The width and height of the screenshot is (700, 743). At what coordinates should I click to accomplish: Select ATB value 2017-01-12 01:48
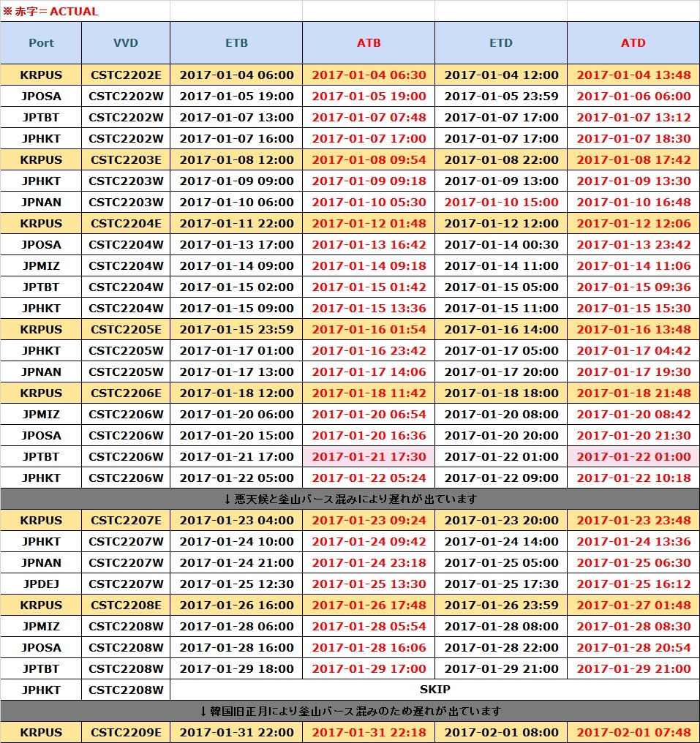tap(369, 223)
